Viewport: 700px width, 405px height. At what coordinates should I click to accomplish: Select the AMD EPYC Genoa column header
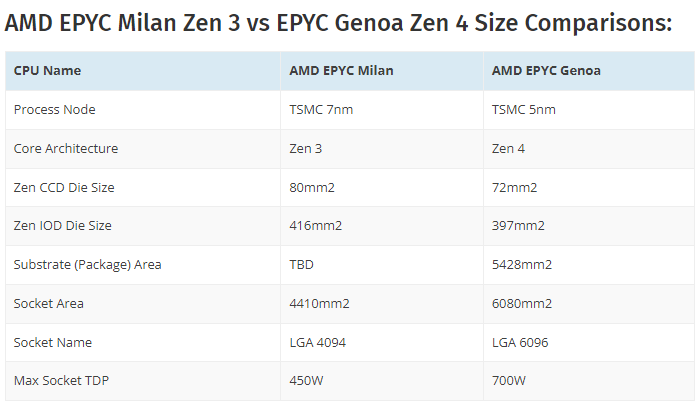tap(589, 71)
